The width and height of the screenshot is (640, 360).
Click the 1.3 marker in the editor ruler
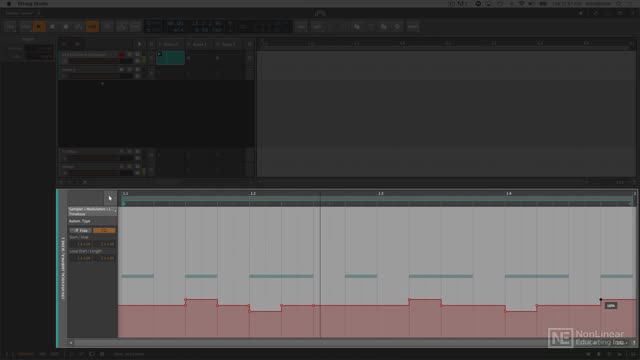point(381,193)
